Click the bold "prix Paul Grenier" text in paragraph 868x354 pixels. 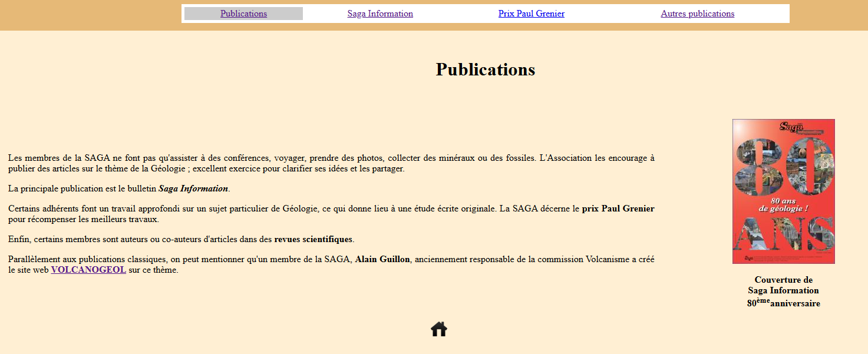click(618, 209)
